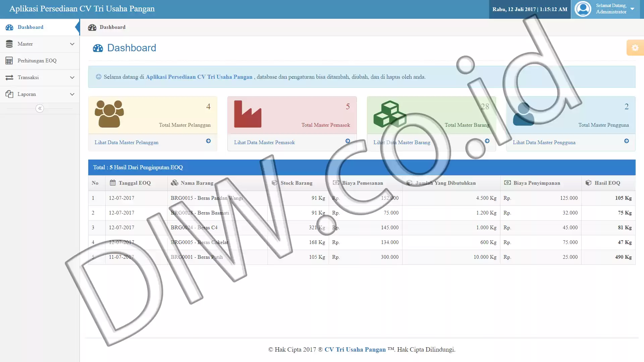Click the Perhitungan EOQ calculator icon
Viewport: 644px width, 362px height.
point(9,61)
